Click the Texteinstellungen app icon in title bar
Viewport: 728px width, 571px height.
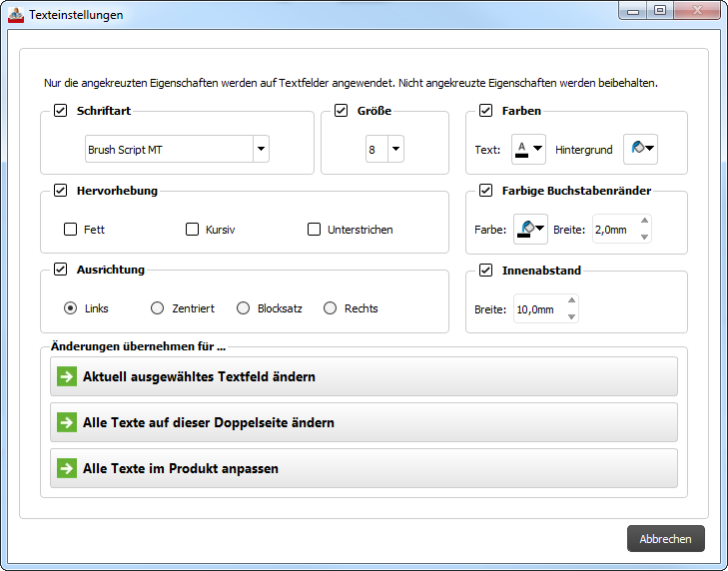pyautogui.click(x=15, y=15)
